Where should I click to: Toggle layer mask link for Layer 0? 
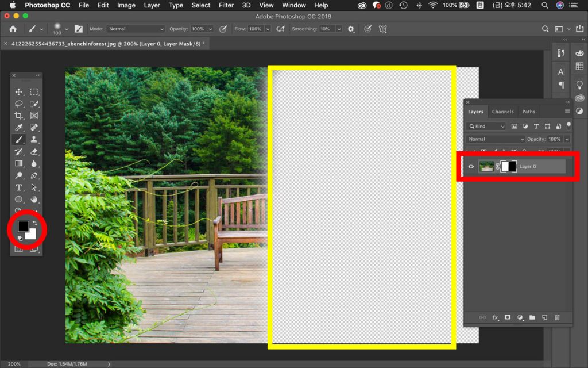pyautogui.click(x=498, y=166)
